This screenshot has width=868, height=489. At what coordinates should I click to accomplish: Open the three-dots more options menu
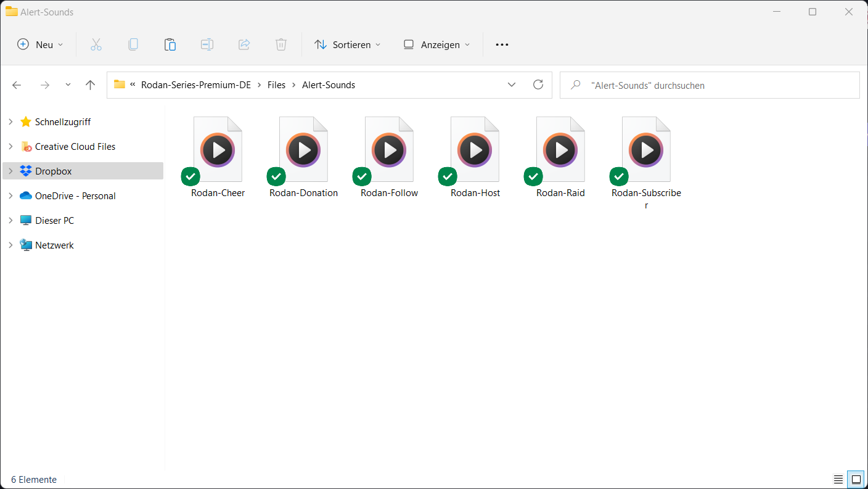click(x=502, y=44)
